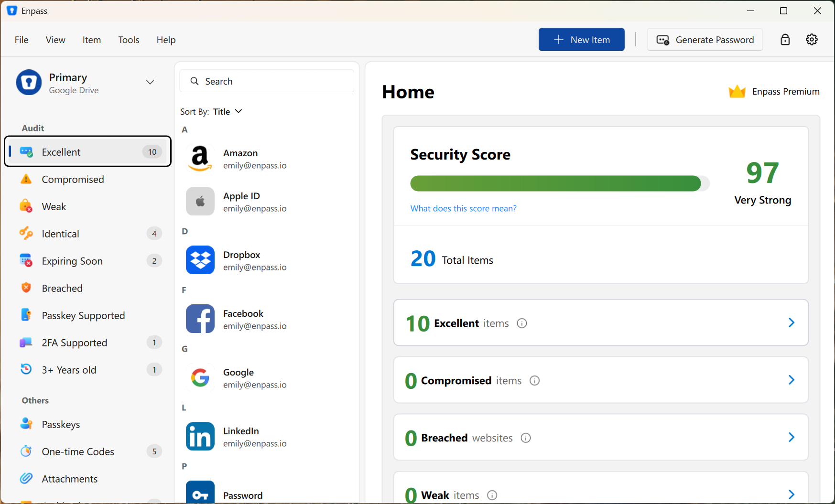The height and width of the screenshot is (504, 835).
Task: Click the 97 Very Strong score
Action: pyautogui.click(x=763, y=182)
